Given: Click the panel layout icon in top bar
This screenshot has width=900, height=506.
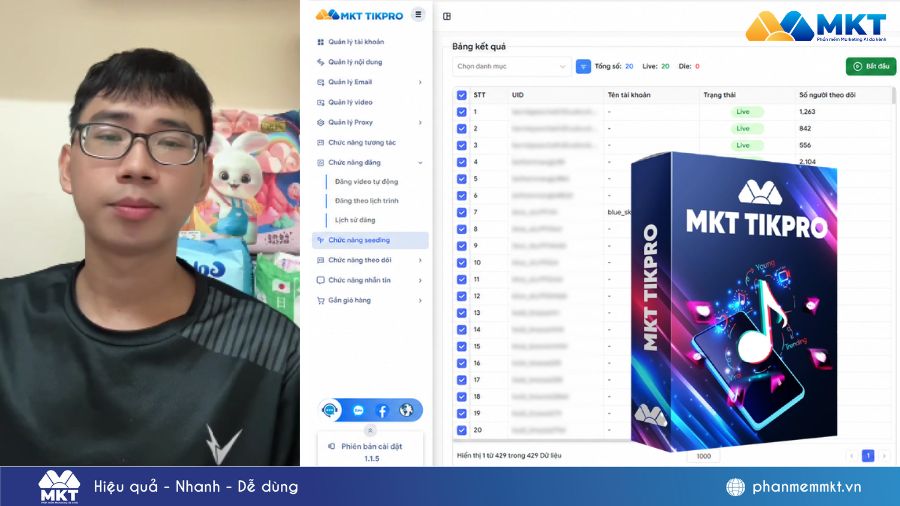Looking at the screenshot, I should tap(447, 16).
